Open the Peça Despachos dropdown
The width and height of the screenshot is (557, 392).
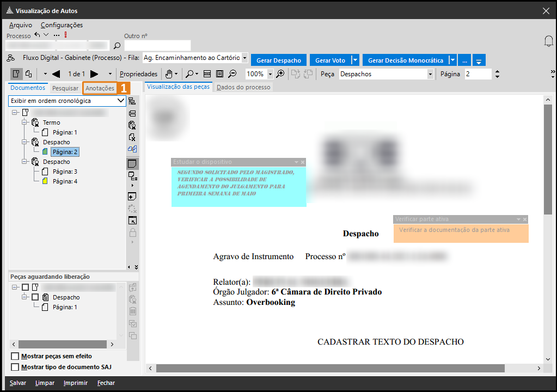point(430,74)
